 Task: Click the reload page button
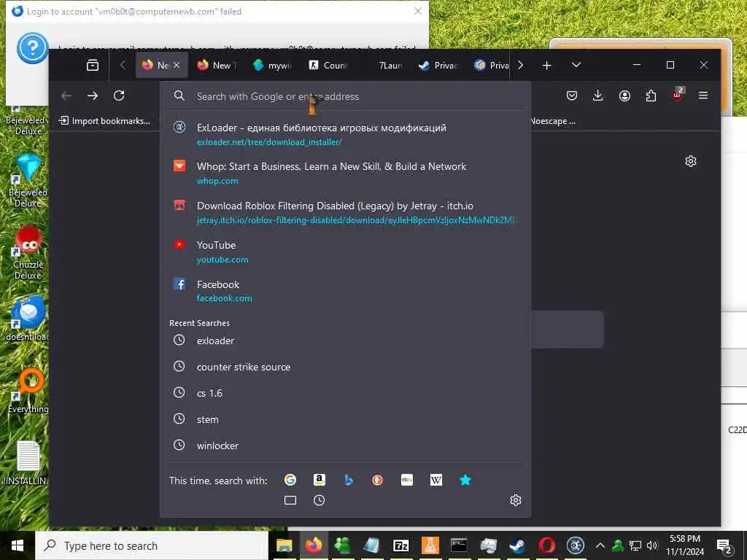click(x=119, y=96)
